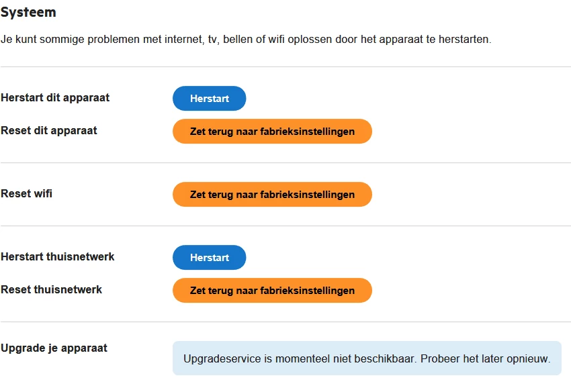Click the 'Upgrade je apparaat' label
Viewport: 571px width, 392px height.
point(54,348)
